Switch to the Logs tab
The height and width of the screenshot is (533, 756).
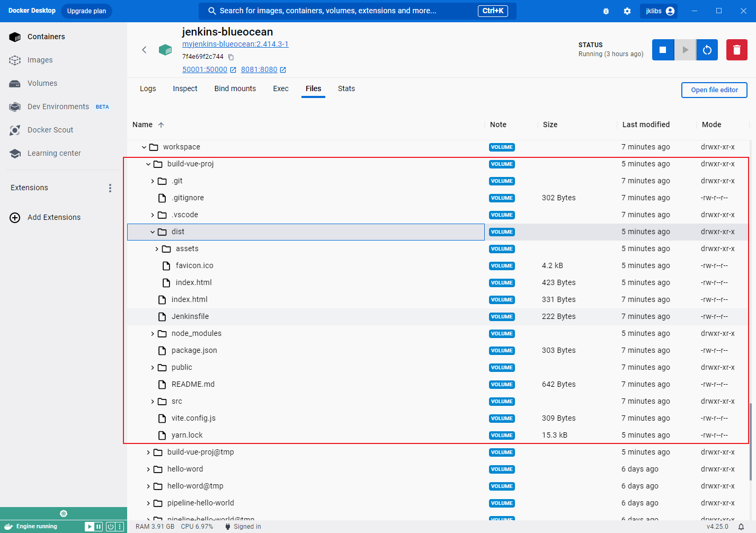(x=148, y=88)
